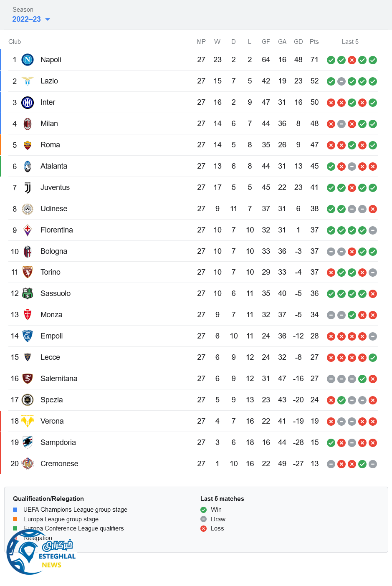Click the Inter club crest icon

coord(28,102)
